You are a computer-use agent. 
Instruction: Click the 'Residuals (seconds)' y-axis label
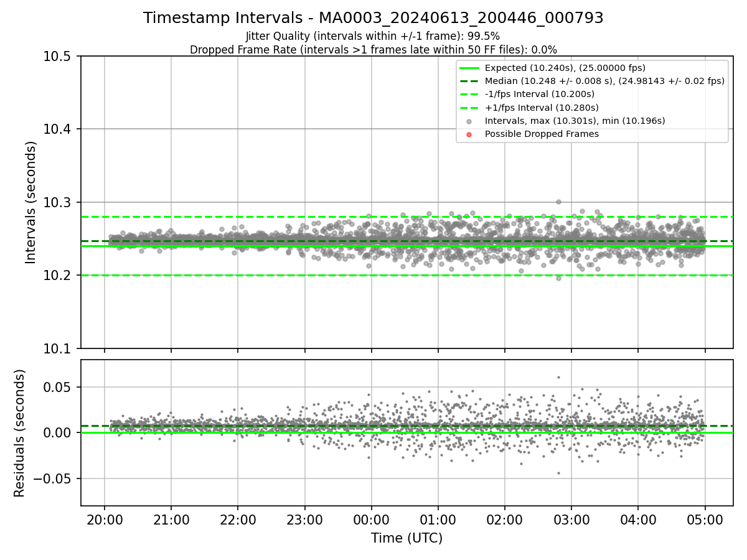19,433
